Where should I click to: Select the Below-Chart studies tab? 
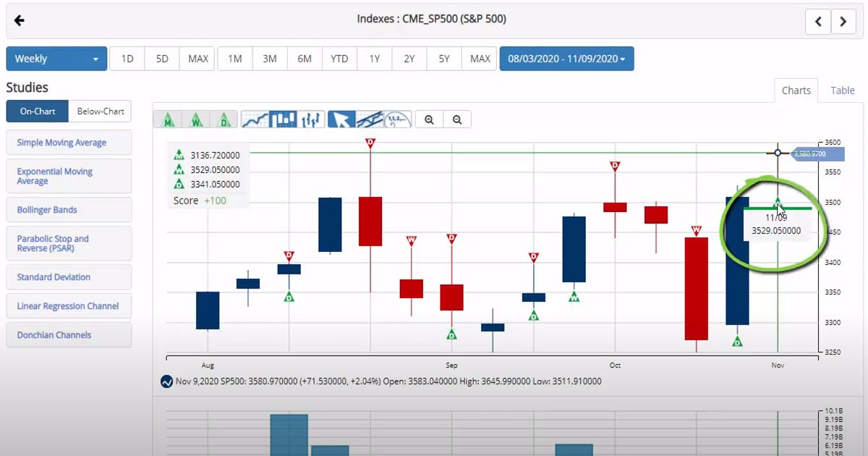click(101, 111)
